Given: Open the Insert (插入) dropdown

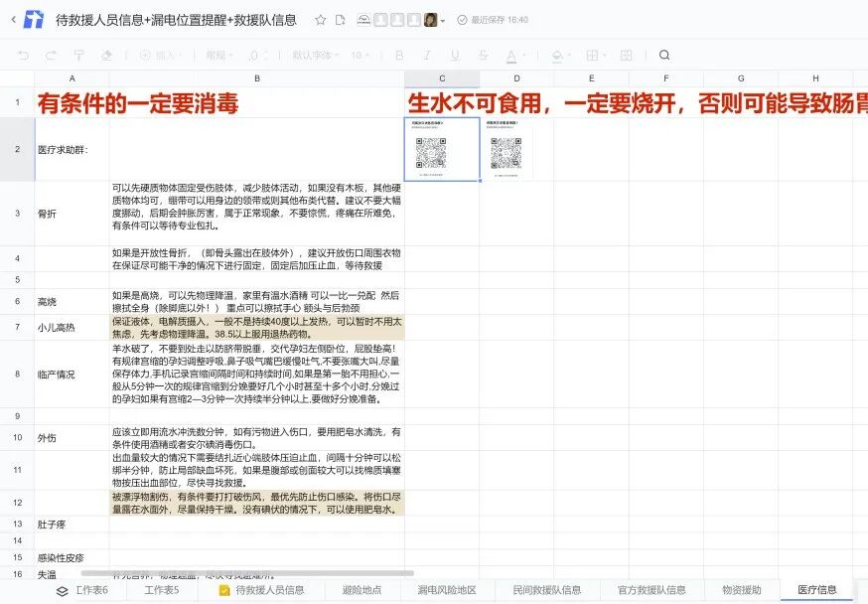Looking at the screenshot, I should point(160,55).
